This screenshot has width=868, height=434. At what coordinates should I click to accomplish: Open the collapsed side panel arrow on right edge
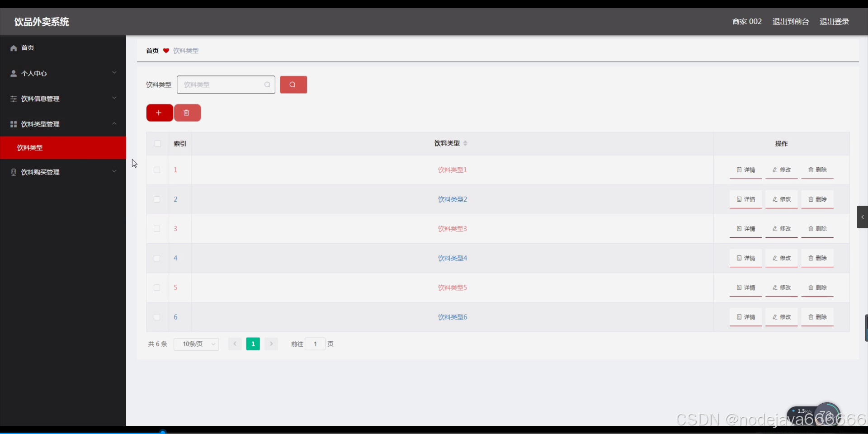(x=863, y=217)
